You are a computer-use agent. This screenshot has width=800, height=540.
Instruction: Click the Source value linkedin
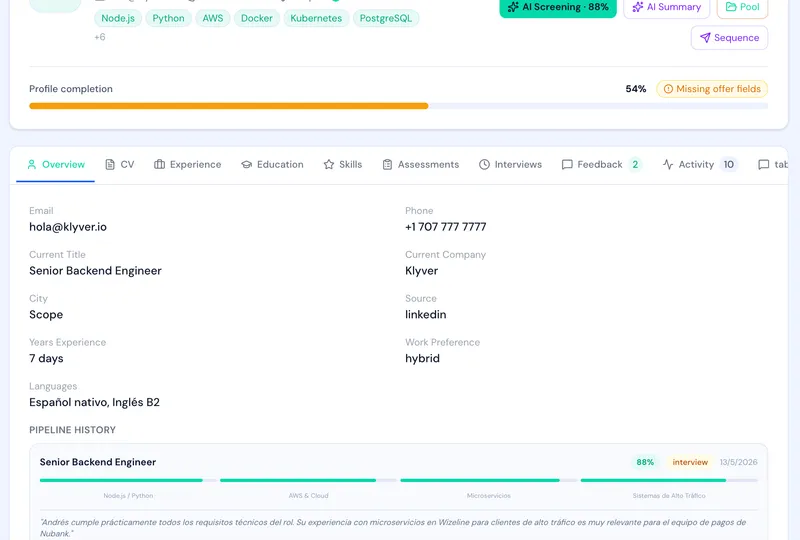click(x=426, y=314)
